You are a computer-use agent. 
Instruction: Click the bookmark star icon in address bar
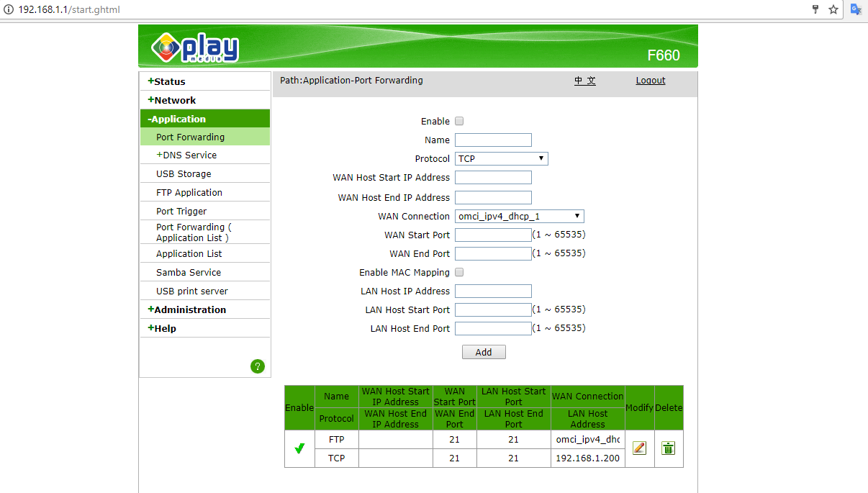pos(833,9)
